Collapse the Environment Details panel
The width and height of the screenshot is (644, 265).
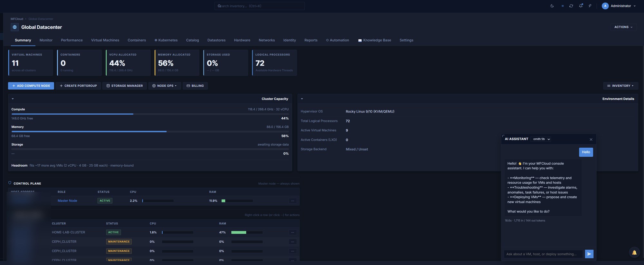(x=302, y=99)
